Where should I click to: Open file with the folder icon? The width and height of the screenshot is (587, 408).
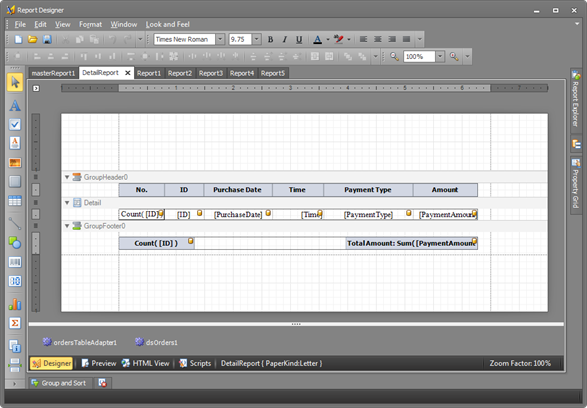click(x=33, y=39)
